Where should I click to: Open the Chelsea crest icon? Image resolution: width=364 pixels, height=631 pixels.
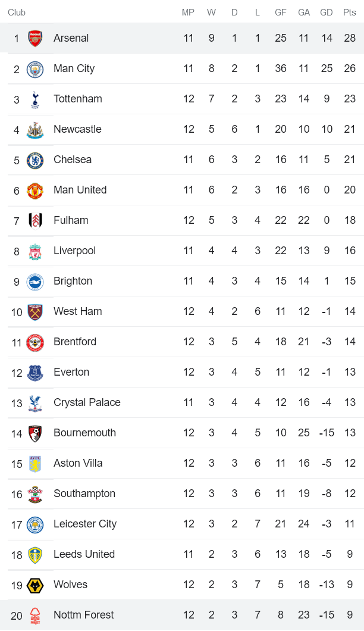tap(35, 160)
